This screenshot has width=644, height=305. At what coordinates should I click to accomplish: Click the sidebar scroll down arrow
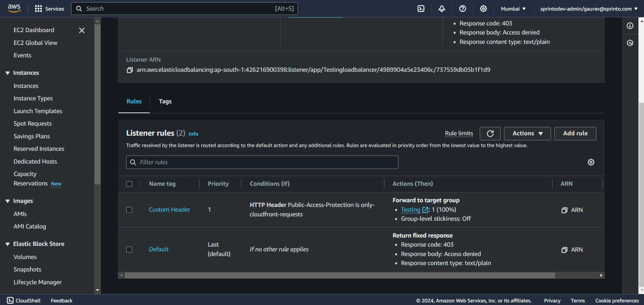tap(97, 290)
